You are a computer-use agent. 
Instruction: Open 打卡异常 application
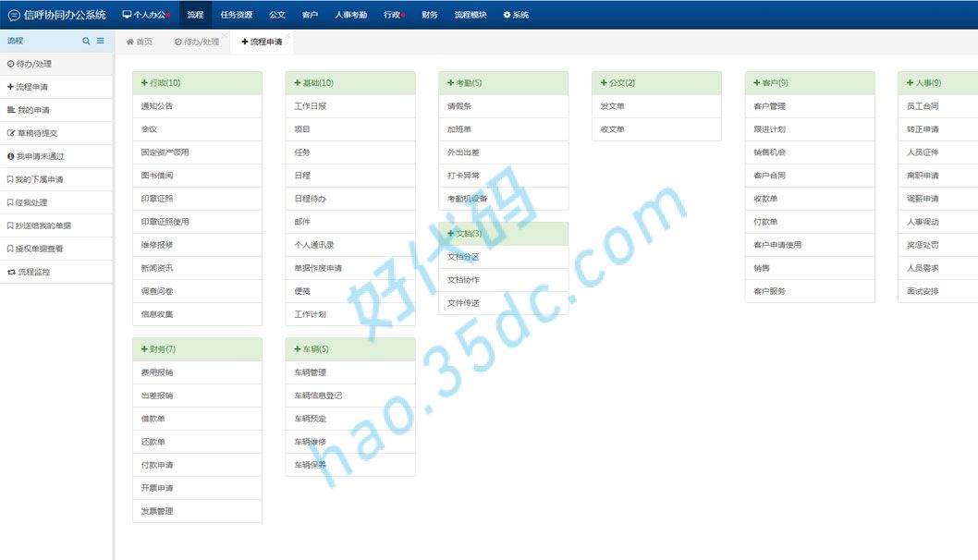504,176
